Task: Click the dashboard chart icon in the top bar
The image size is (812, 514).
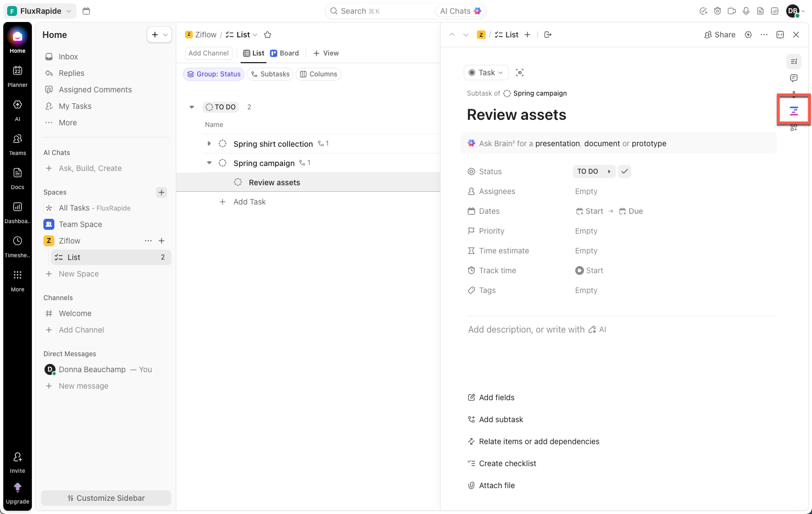Action: [775, 11]
